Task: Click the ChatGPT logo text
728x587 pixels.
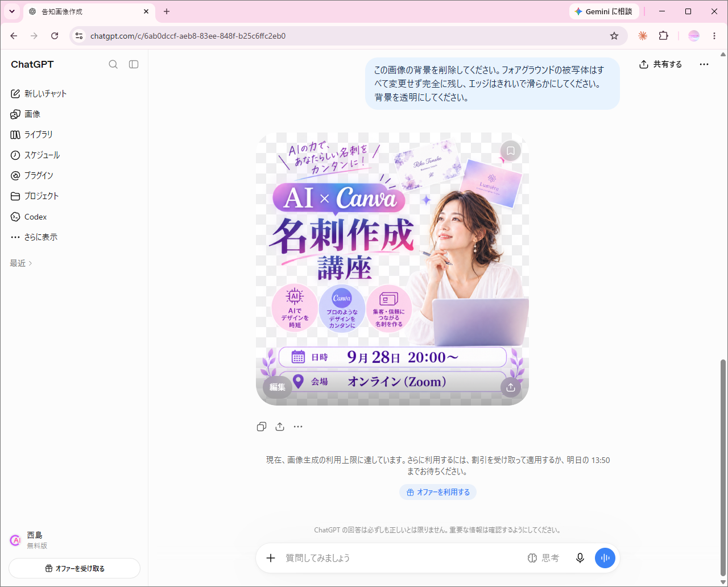Action: coord(32,64)
